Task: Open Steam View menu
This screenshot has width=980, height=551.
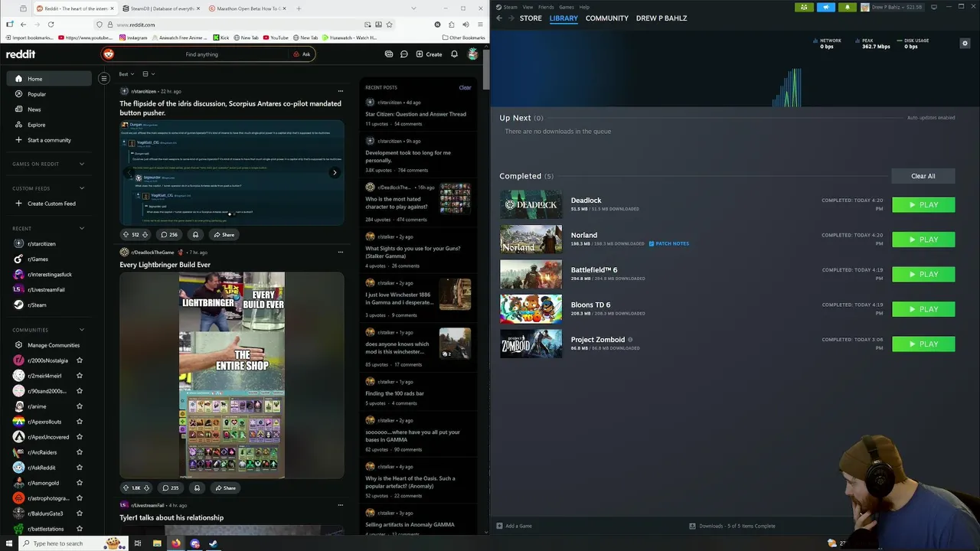Action: (x=528, y=7)
